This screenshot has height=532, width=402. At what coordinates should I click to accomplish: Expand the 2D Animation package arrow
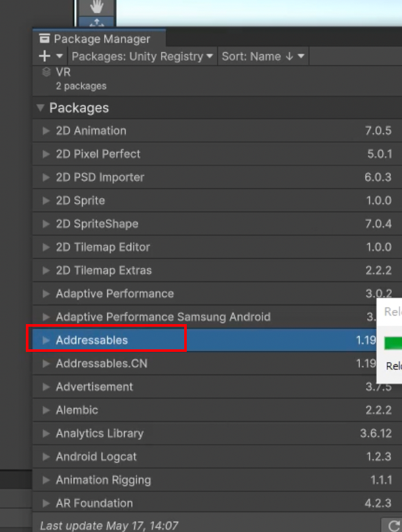coord(46,130)
